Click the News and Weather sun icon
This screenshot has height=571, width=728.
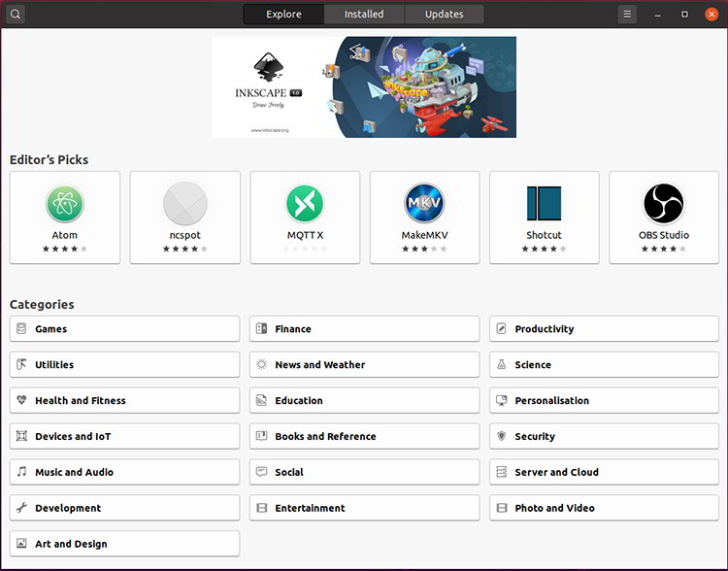(x=261, y=364)
